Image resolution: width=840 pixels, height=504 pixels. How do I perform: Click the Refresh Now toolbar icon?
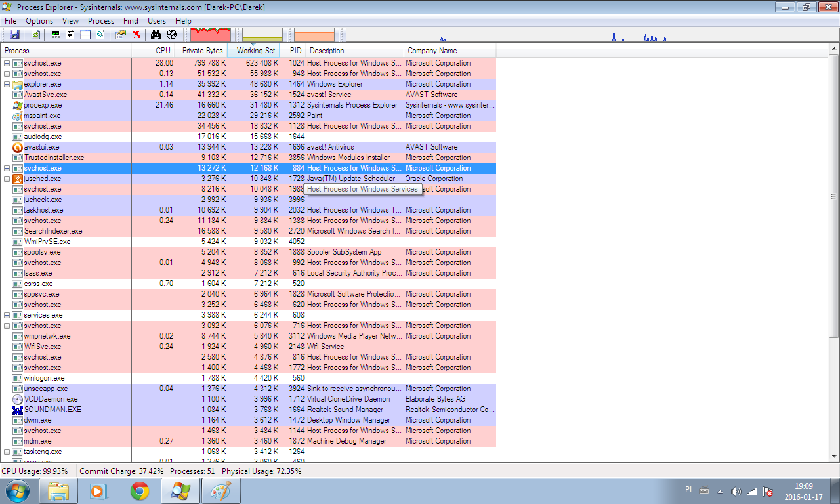[x=35, y=34]
